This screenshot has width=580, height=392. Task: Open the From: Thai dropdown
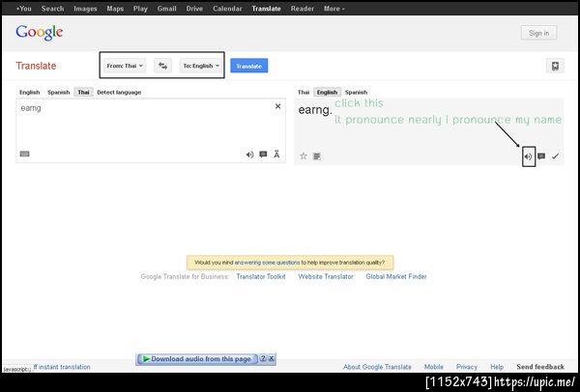click(x=125, y=66)
